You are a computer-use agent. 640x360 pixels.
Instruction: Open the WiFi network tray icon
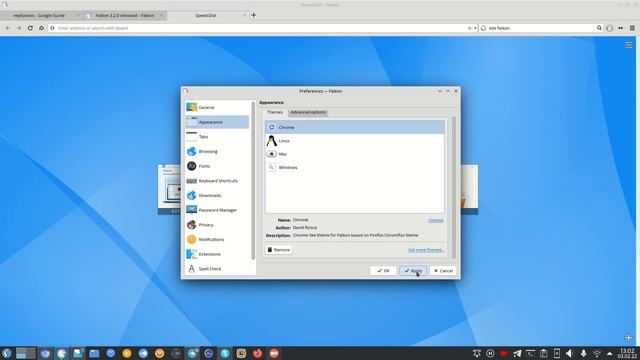click(597, 353)
